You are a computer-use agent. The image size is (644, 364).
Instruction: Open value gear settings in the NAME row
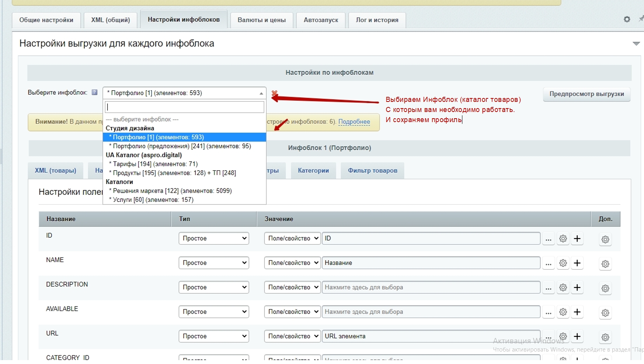563,263
